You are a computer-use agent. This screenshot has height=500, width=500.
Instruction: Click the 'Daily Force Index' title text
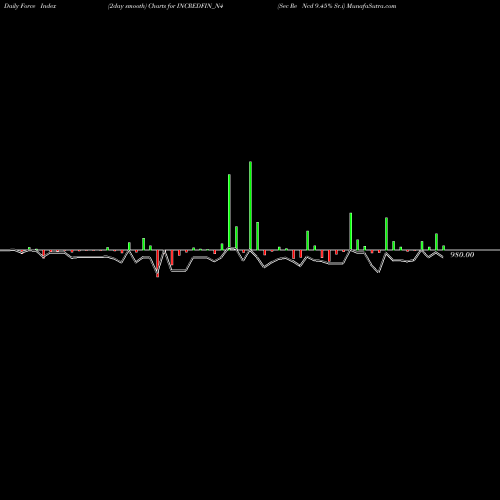(30, 6)
